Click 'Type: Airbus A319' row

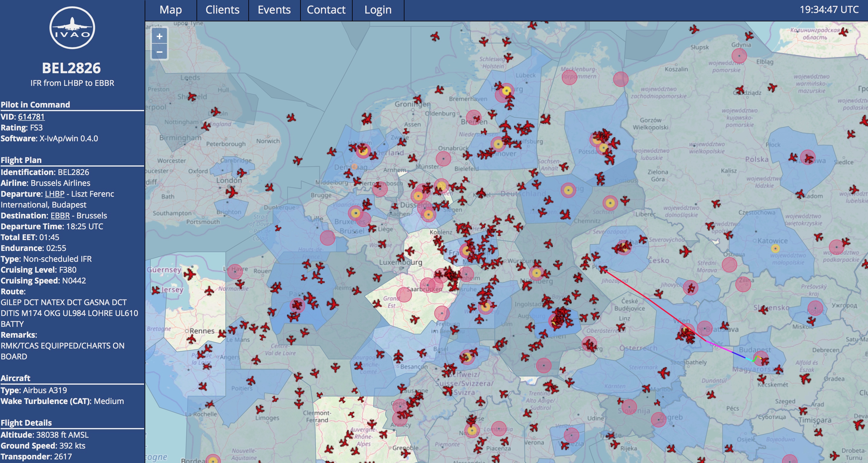[34, 390]
